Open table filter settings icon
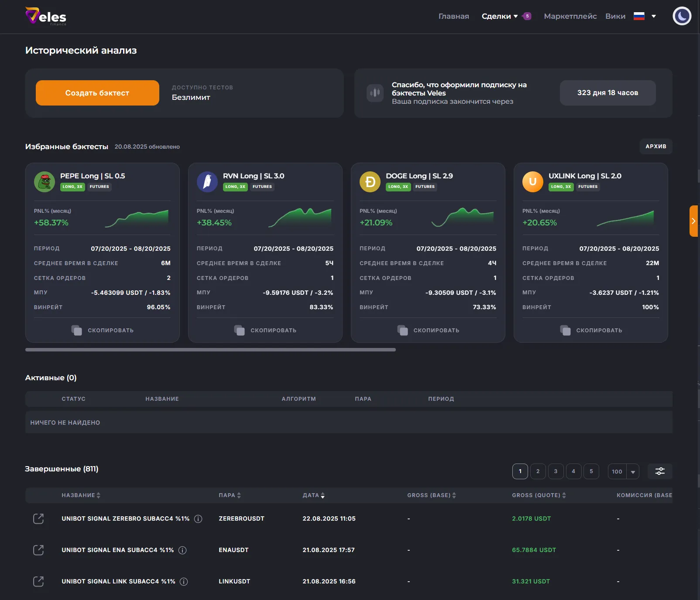 tap(660, 471)
